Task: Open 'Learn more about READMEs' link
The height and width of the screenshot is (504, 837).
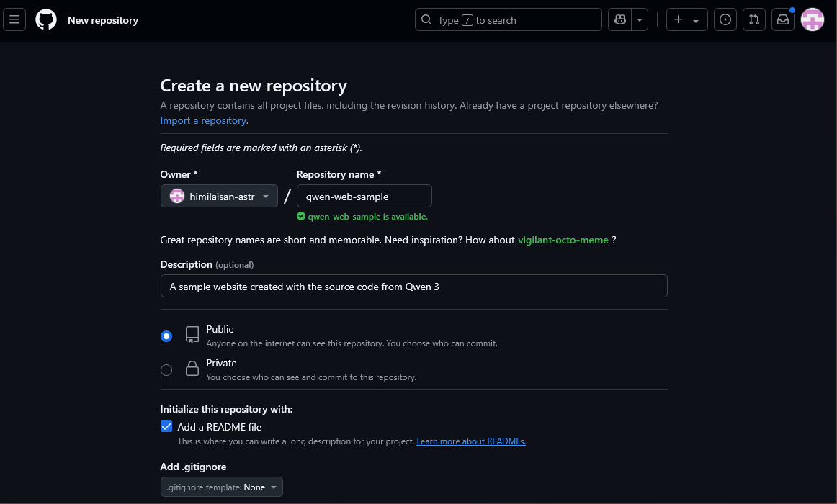Action: [x=471, y=441]
